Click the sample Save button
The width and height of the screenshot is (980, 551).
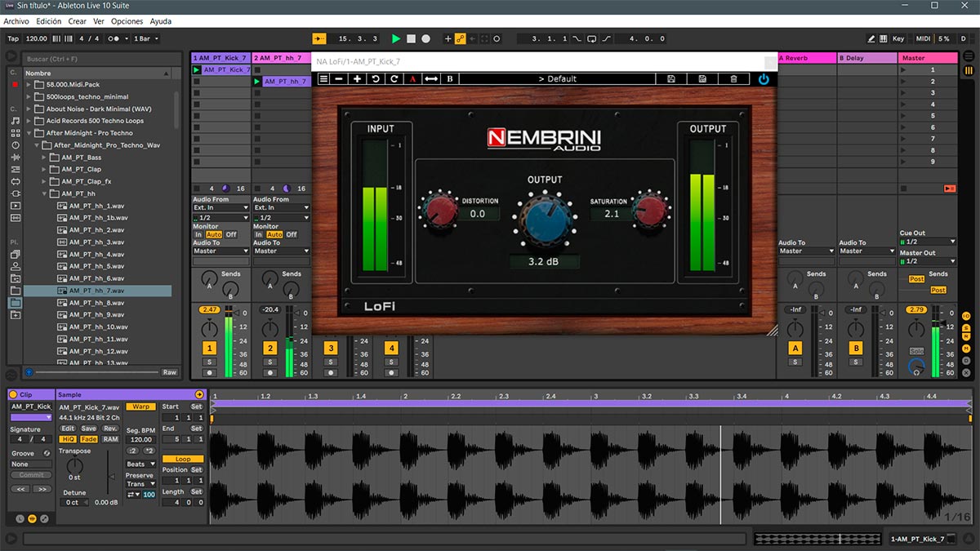point(89,429)
